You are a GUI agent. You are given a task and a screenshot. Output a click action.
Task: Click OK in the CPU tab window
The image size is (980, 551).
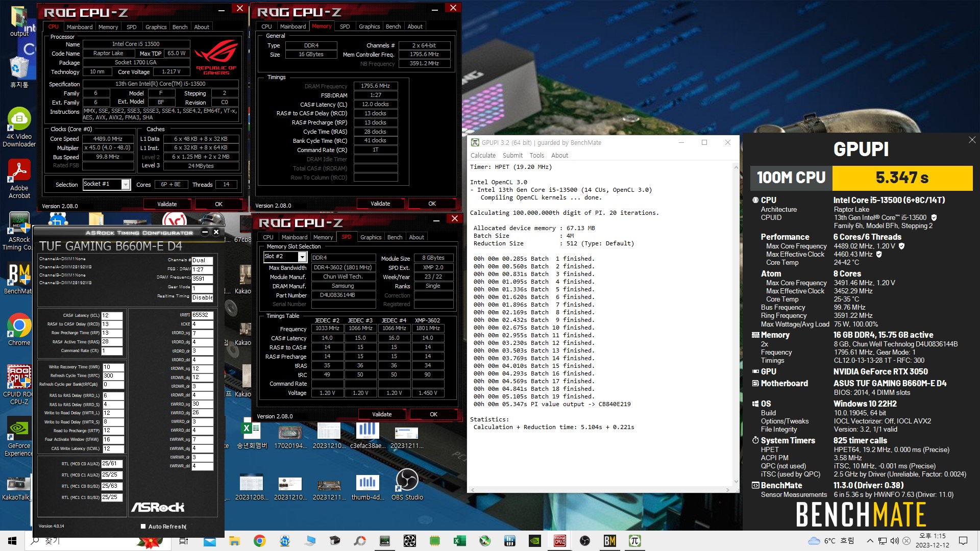tap(218, 204)
